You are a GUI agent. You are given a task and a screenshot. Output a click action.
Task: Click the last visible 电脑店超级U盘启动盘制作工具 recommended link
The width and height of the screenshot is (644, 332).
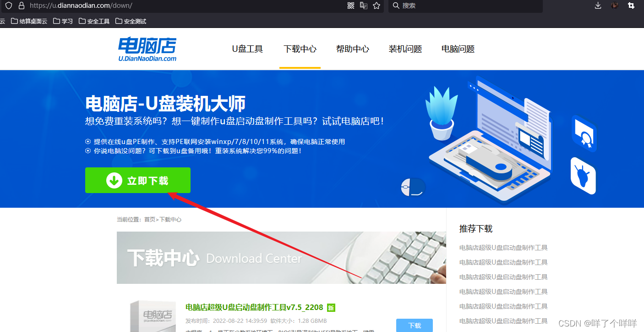click(503, 321)
